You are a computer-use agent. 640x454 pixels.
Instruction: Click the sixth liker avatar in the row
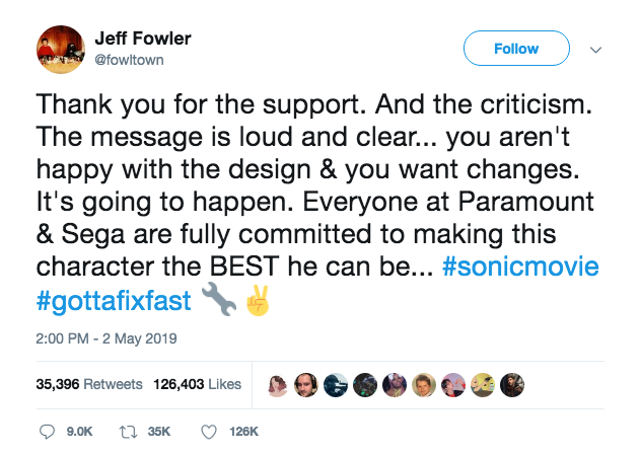point(424,384)
